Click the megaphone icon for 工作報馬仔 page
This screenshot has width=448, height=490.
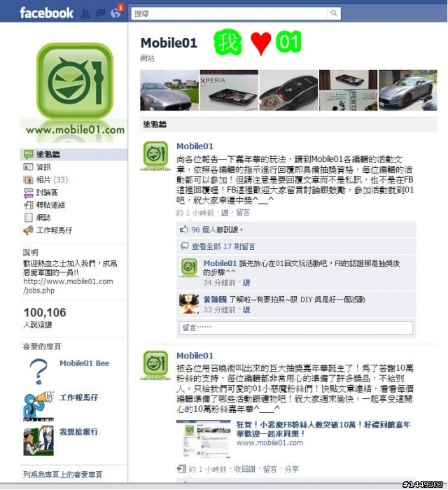click(38, 406)
